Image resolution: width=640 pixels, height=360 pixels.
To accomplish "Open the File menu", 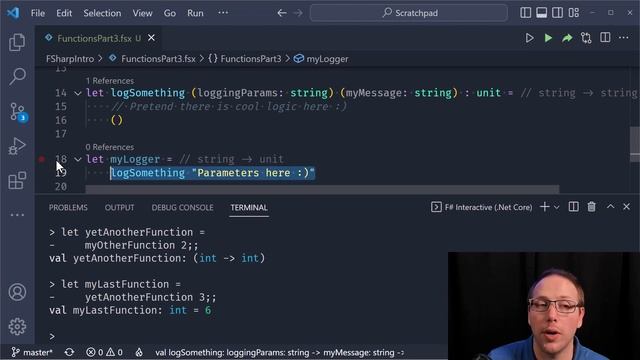I will [38, 13].
